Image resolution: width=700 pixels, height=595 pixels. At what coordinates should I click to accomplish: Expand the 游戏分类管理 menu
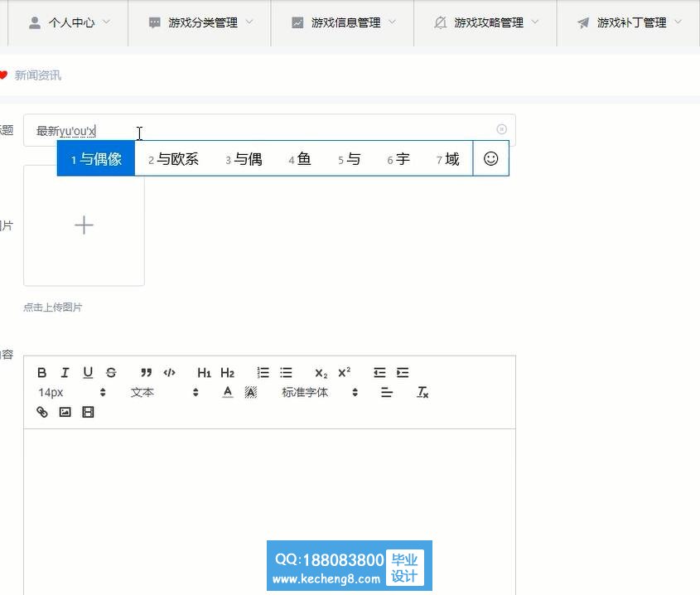coord(200,22)
